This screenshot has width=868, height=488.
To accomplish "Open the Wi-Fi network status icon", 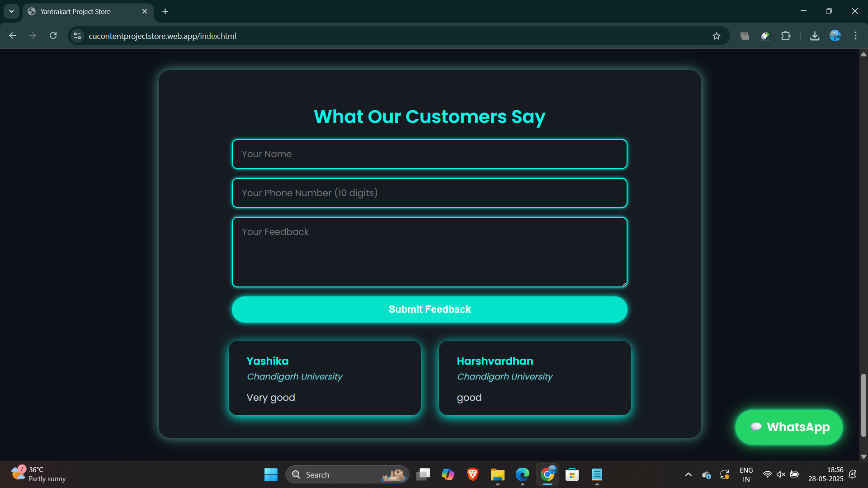I will pos(767,474).
